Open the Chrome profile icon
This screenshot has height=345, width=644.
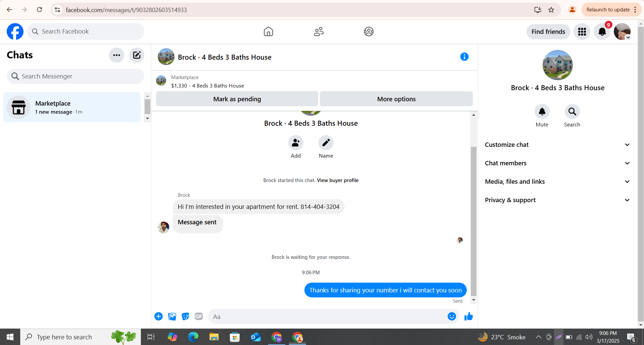tap(572, 10)
